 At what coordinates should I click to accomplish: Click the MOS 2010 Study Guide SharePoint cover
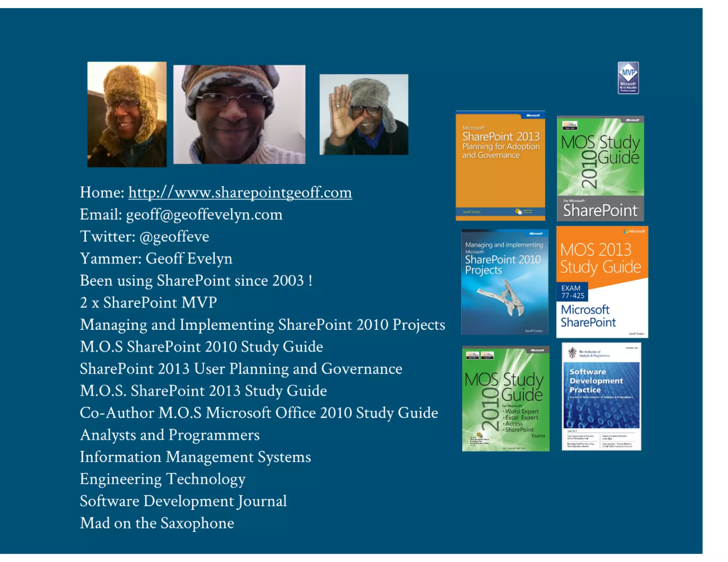click(600, 168)
